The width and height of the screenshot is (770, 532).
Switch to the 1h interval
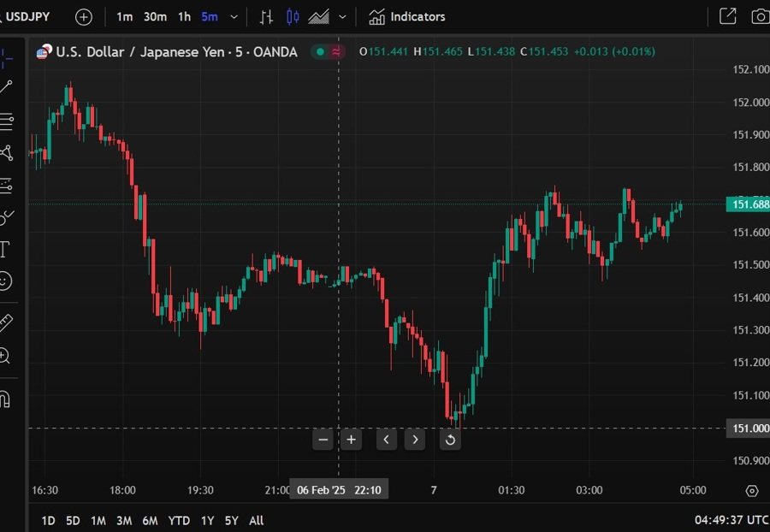pyautogui.click(x=184, y=17)
